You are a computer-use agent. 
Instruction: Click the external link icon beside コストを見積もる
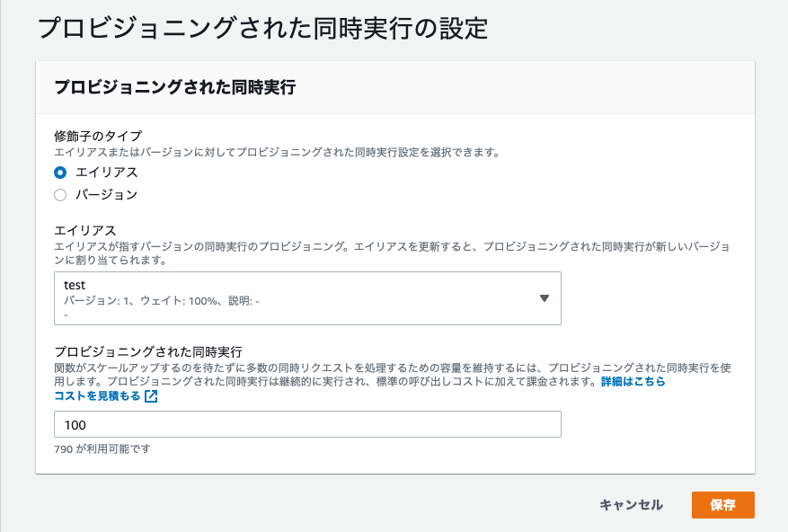click(x=151, y=396)
